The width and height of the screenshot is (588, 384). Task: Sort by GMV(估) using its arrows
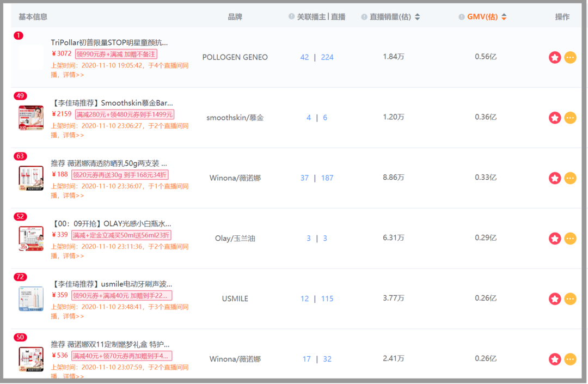click(x=504, y=17)
